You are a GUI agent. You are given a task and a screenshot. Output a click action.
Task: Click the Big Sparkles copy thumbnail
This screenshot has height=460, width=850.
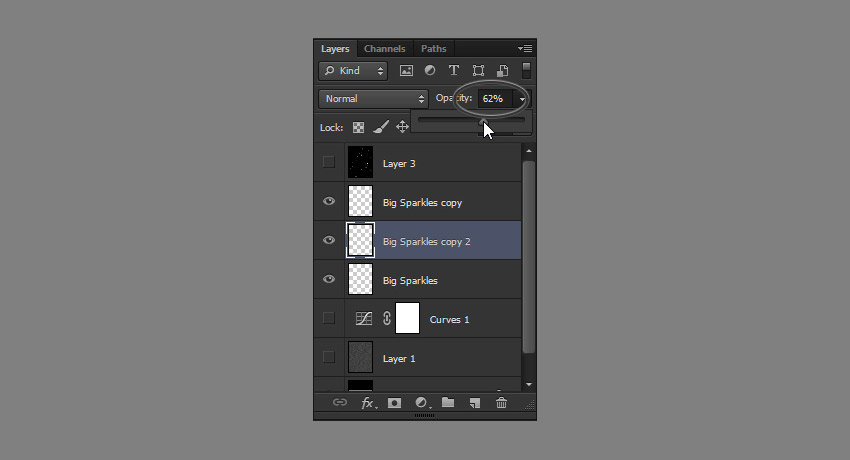(360, 201)
